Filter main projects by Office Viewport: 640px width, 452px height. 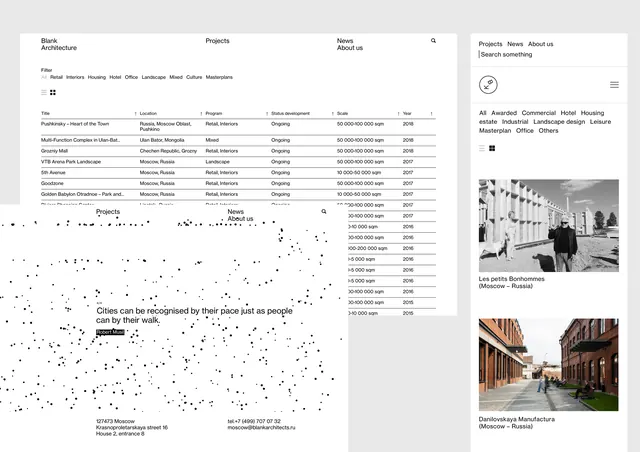click(x=131, y=77)
